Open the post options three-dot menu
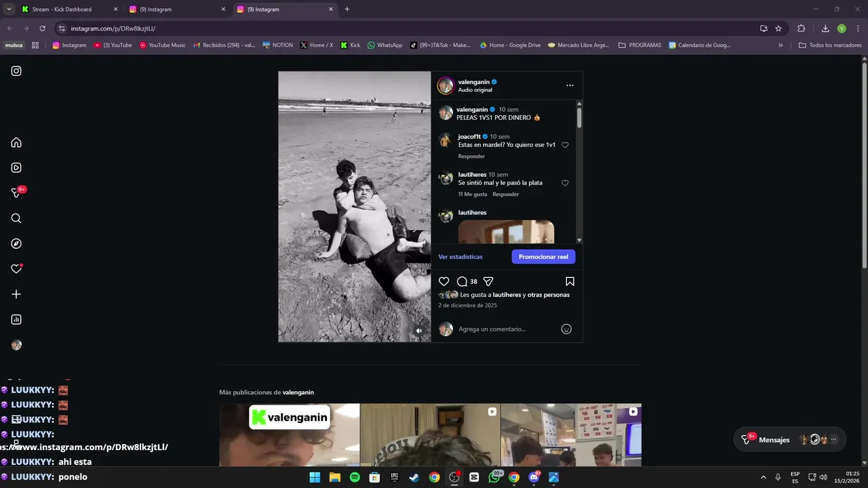This screenshot has height=488, width=868. point(570,85)
